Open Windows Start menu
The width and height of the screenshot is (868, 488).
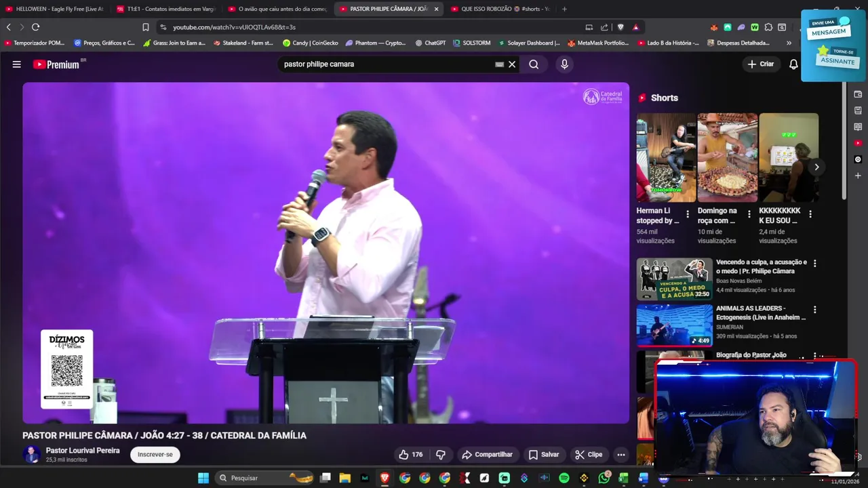(x=203, y=478)
